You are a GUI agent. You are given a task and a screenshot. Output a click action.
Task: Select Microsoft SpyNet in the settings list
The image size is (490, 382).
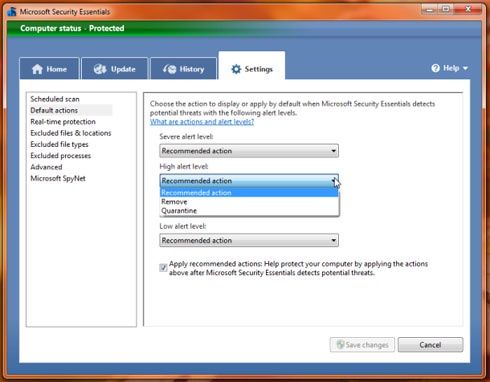tap(58, 178)
